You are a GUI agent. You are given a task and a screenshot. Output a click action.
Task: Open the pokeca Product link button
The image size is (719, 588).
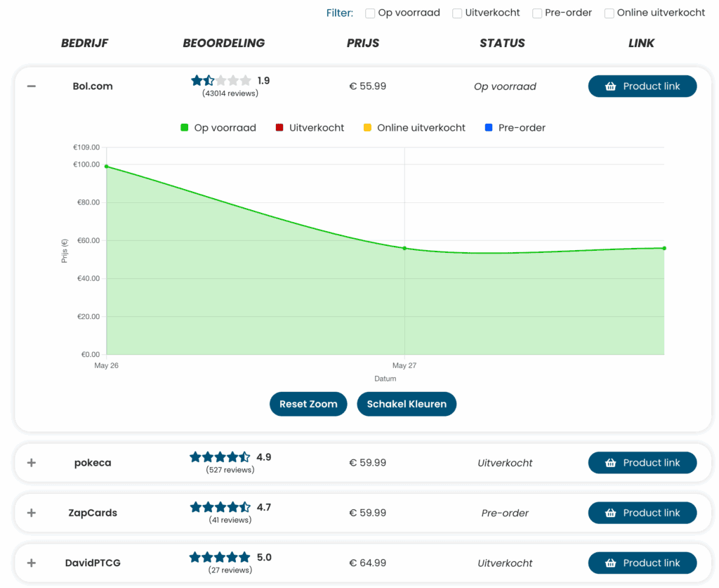point(642,463)
